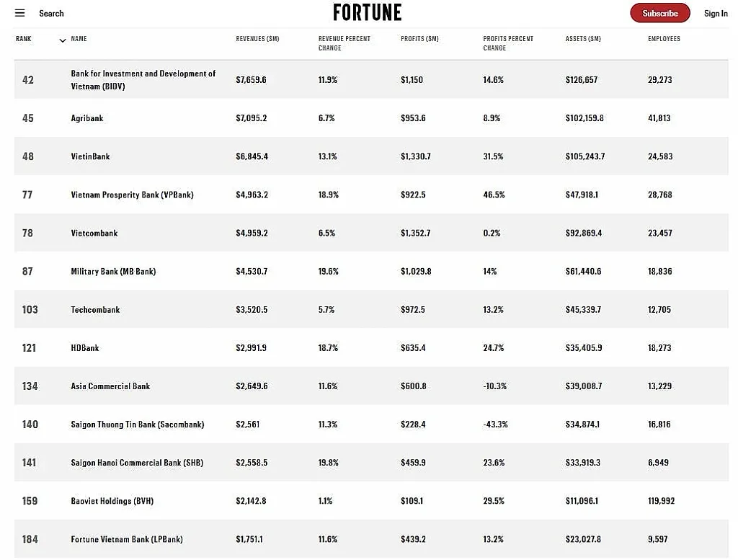Select Agribank revenue $7,095.2
Screen dimensions: 738x560
tap(252, 118)
